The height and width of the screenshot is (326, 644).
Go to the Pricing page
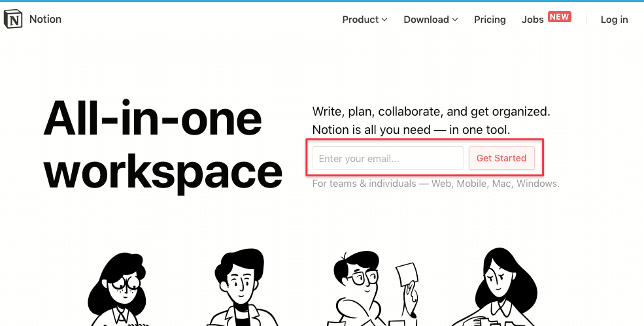click(490, 20)
